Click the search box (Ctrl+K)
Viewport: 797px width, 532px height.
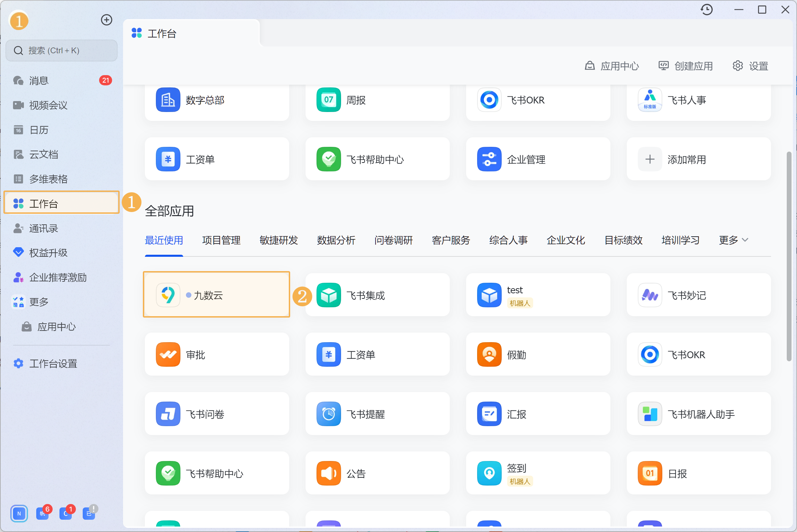point(62,51)
